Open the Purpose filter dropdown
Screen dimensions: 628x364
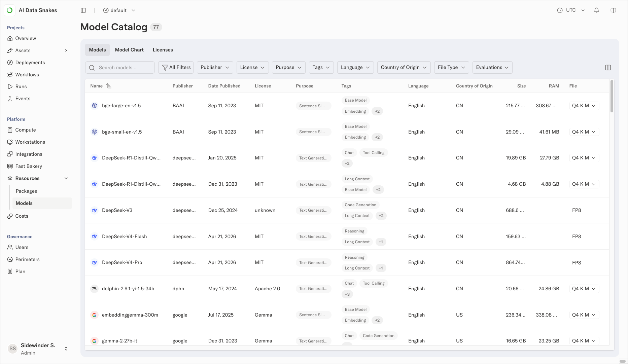[x=288, y=67]
